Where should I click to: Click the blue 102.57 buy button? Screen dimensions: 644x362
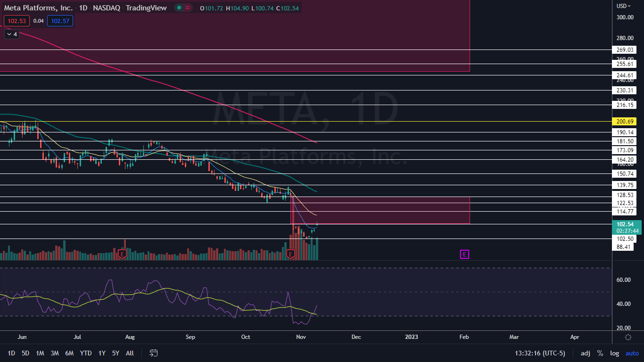[60, 21]
